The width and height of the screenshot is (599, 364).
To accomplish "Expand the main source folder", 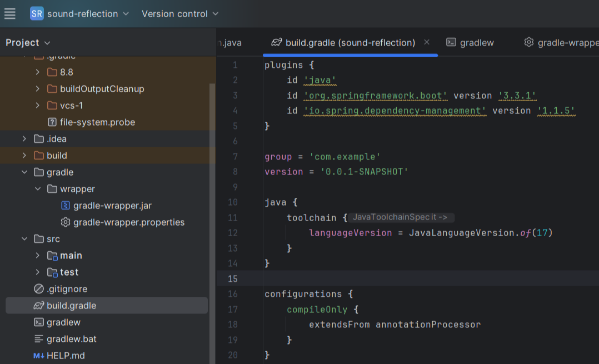I will (x=37, y=256).
